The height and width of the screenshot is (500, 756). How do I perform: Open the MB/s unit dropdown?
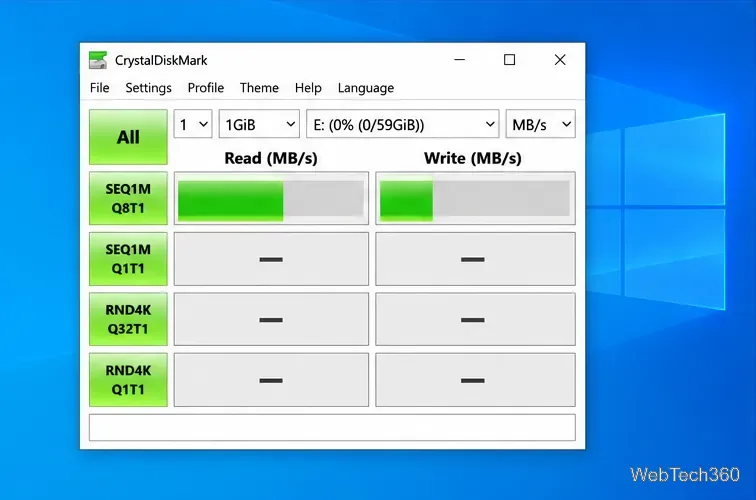540,124
